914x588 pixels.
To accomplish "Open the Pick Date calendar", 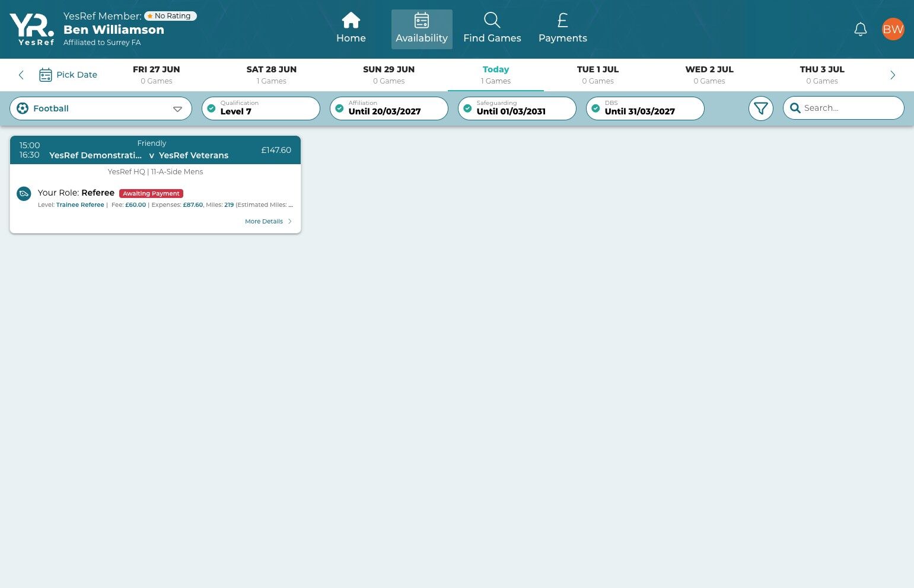I will (68, 75).
